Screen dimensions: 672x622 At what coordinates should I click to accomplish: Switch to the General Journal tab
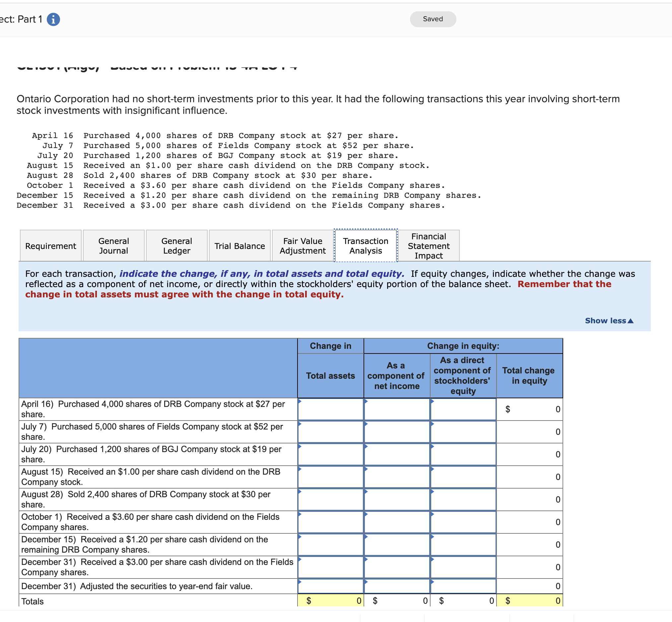pyautogui.click(x=113, y=246)
